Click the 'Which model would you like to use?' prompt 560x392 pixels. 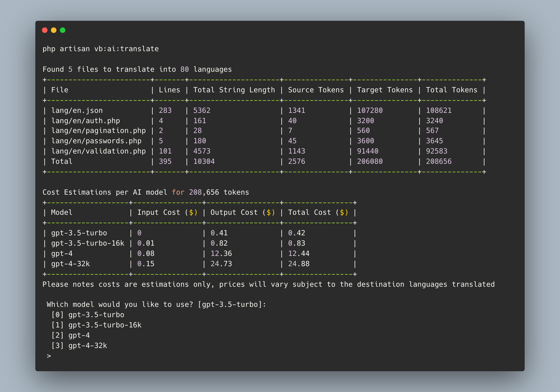[x=156, y=305]
